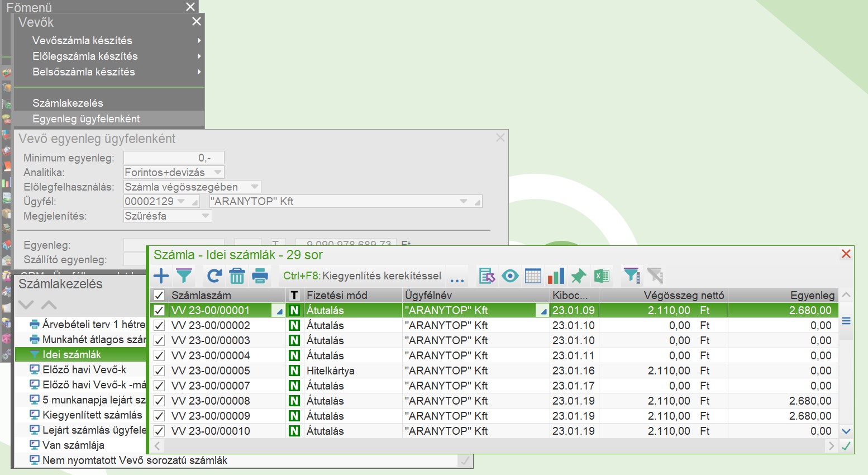Click the N status icon for VV 23-00/00005

coord(294,370)
